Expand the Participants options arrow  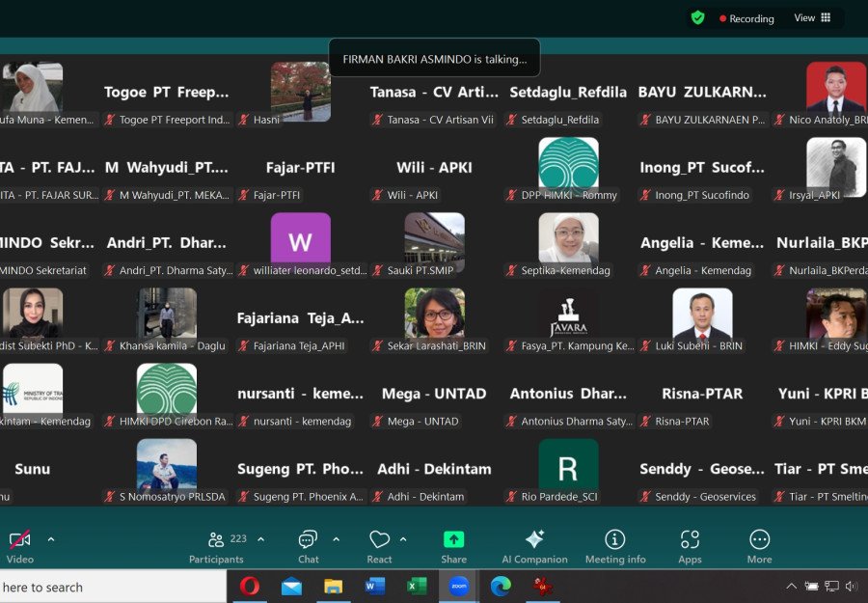(260, 538)
